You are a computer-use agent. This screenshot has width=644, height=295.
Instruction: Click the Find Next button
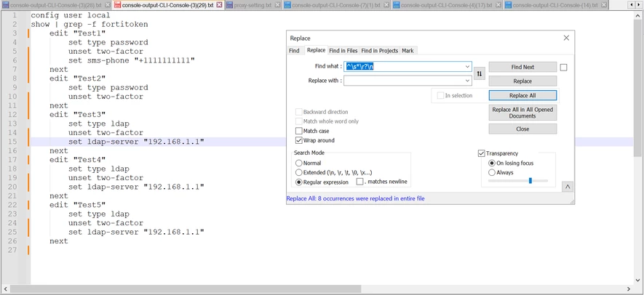point(522,67)
